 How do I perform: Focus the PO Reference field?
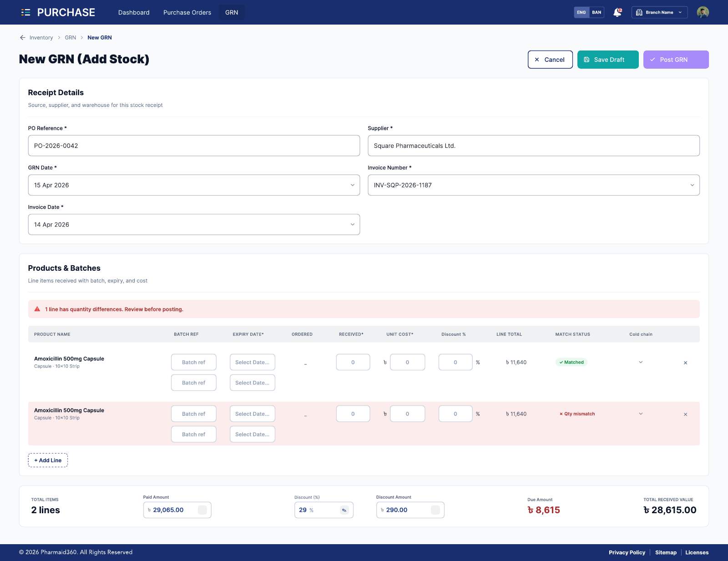[194, 146]
